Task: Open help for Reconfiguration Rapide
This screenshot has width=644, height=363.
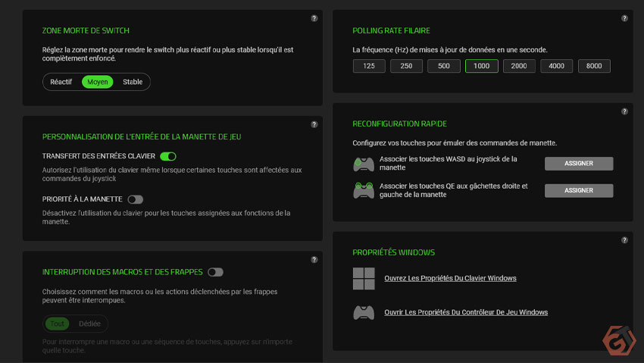Action: tap(624, 111)
